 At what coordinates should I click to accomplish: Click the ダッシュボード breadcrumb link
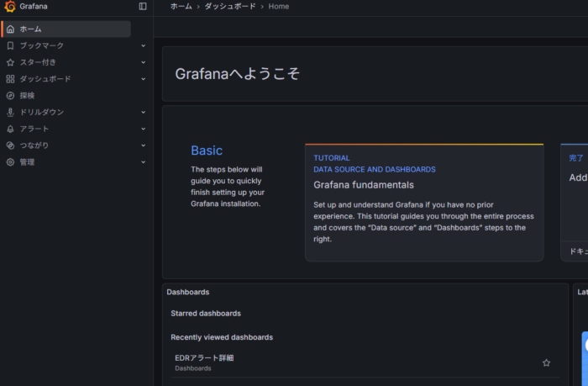point(230,6)
